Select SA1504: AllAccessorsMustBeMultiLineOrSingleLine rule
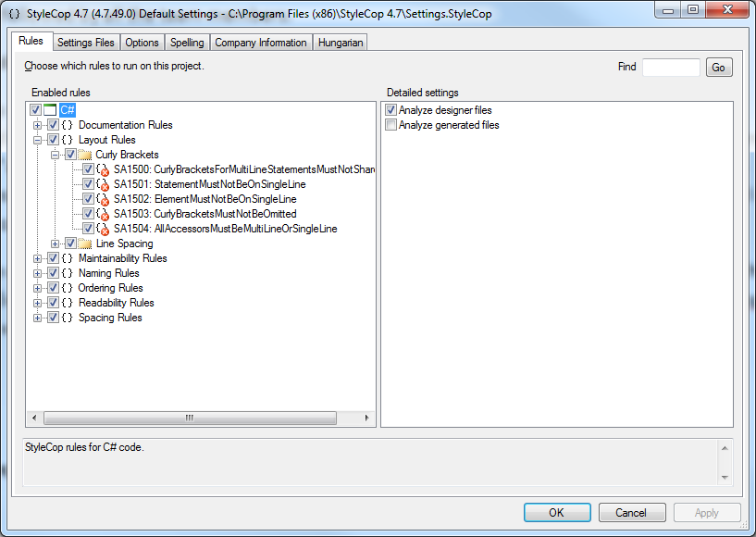 point(226,229)
